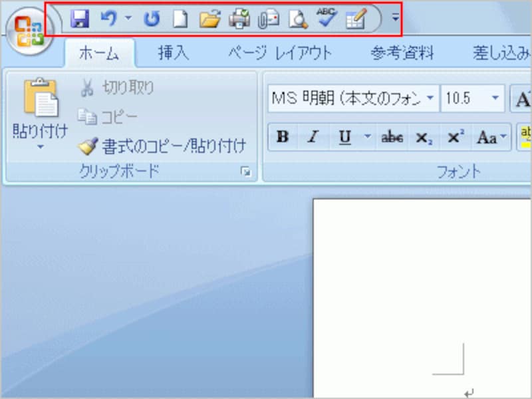Image resolution: width=532 pixels, height=399 pixels.
Task: Customize Quick Access Toolbar dropdown arrow
Action: click(395, 18)
